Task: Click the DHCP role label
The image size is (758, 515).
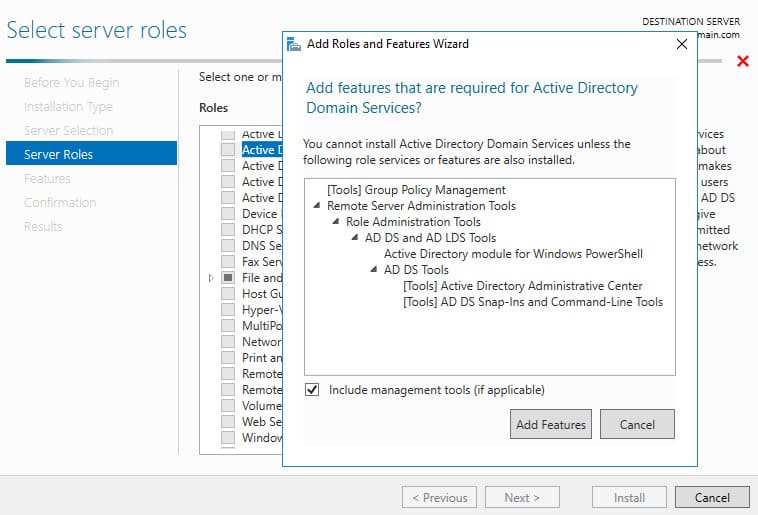Action: [x=262, y=229]
